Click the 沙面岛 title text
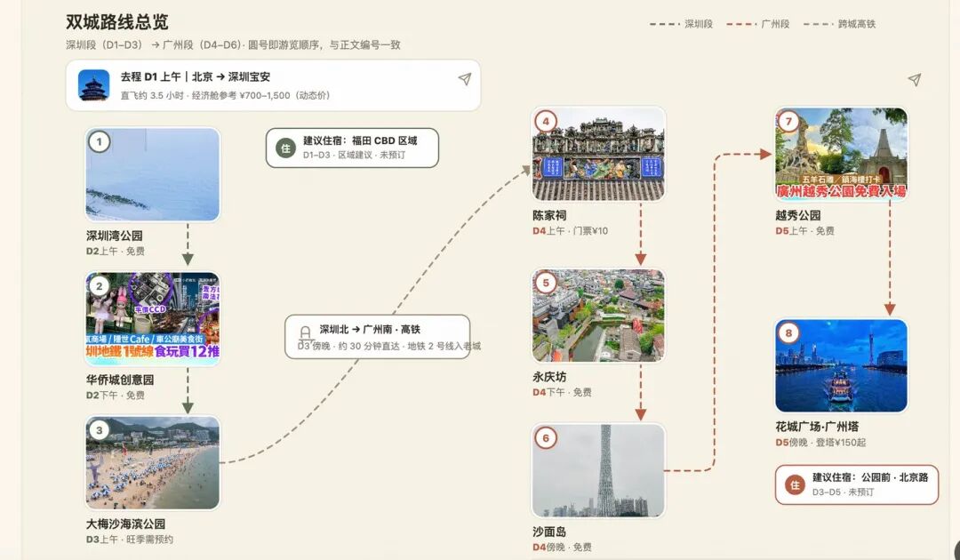This screenshot has width=960, height=560. tap(549, 532)
